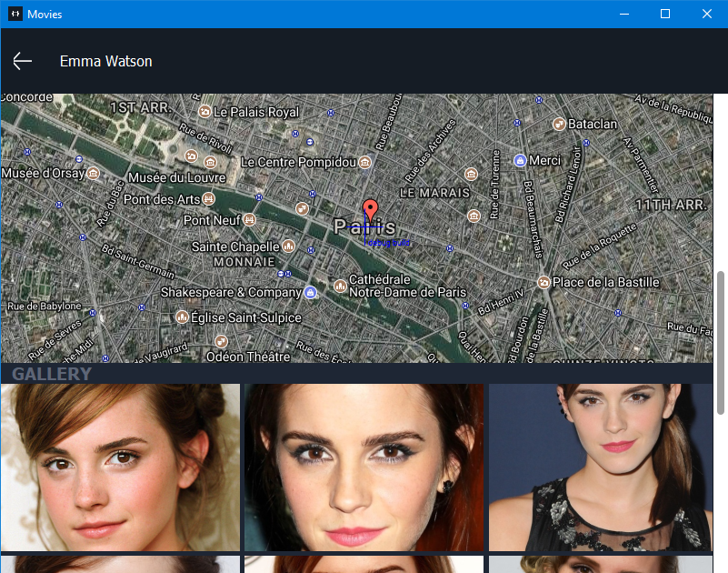Maximize the Movies window
728x573 pixels.
click(x=665, y=14)
